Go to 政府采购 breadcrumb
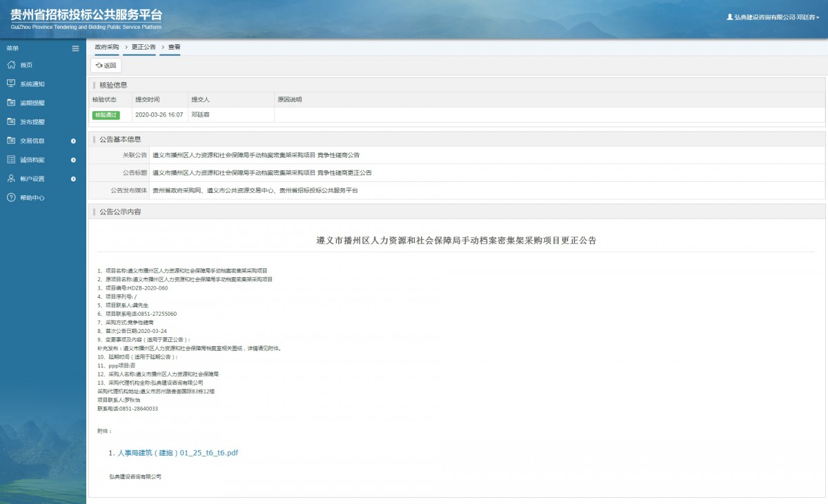The image size is (828, 504). coord(106,47)
